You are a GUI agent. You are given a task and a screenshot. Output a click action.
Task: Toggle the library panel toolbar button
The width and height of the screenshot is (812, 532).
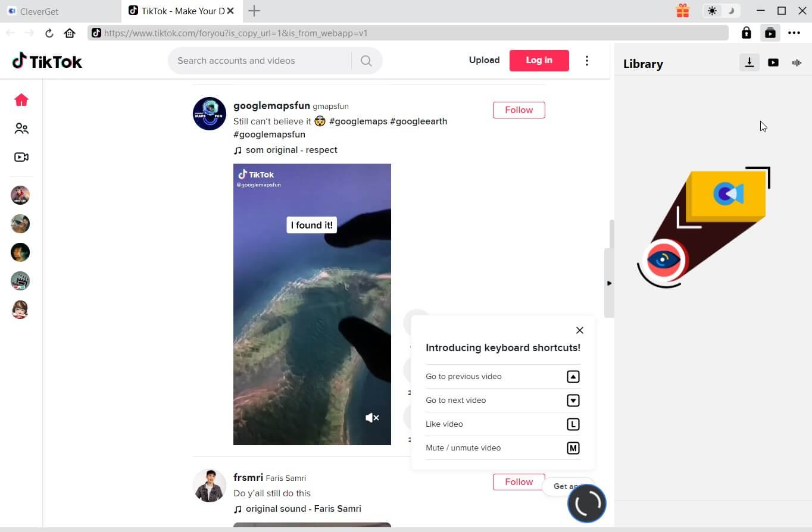click(x=770, y=33)
